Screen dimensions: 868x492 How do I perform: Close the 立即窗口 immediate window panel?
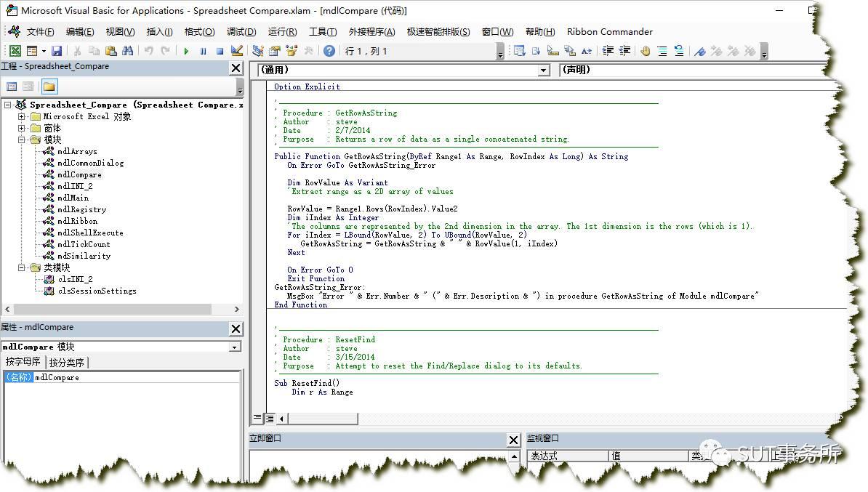click(x=513, y=440)
